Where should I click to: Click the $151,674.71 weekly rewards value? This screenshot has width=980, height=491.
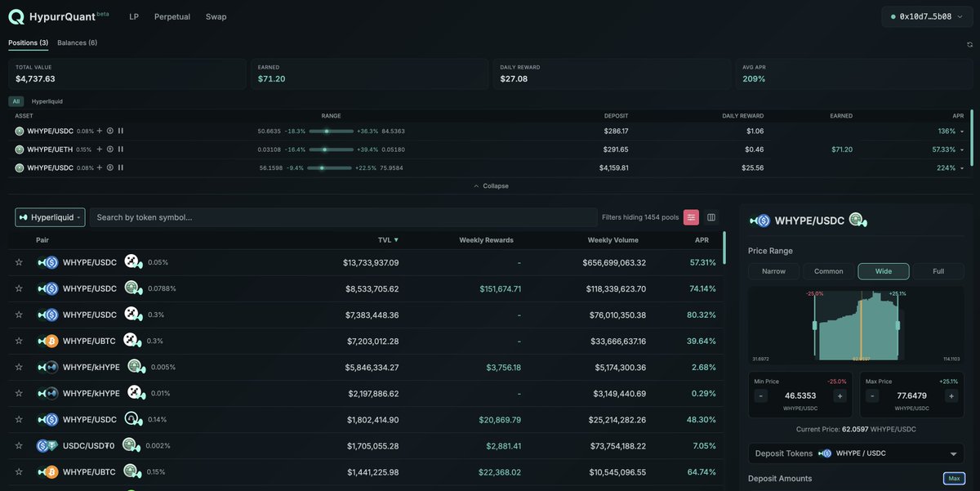[500, 288]
